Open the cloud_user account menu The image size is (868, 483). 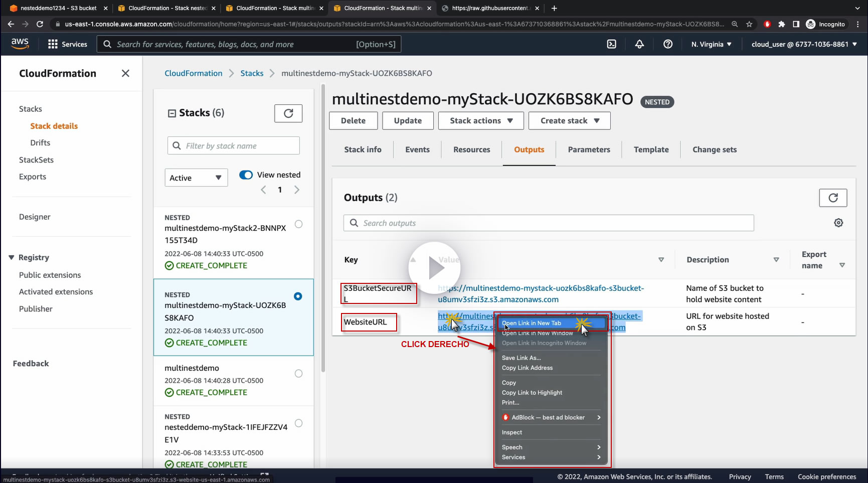[x=804, y=44]
